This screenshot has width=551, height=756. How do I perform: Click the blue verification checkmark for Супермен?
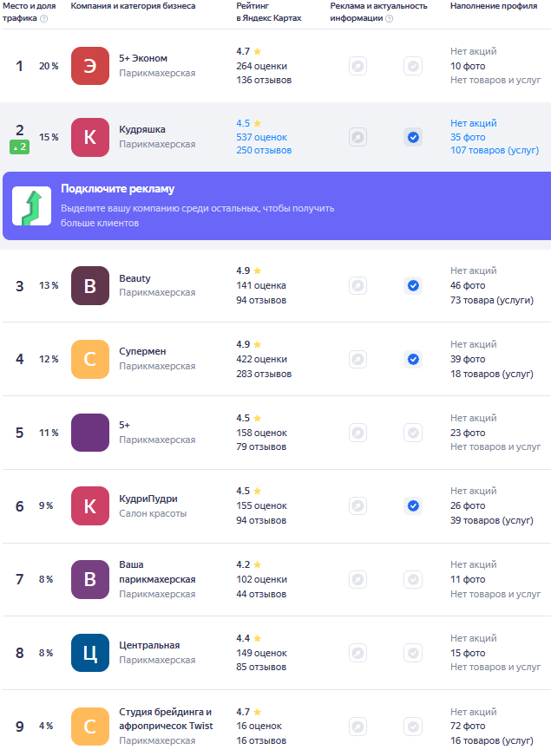pos(413,359)
